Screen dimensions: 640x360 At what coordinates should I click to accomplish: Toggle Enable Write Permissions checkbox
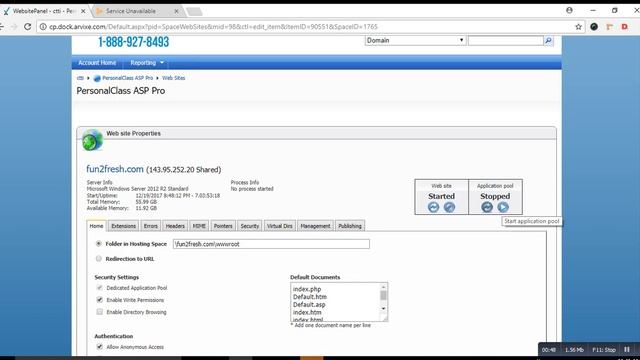click(100, 300)
